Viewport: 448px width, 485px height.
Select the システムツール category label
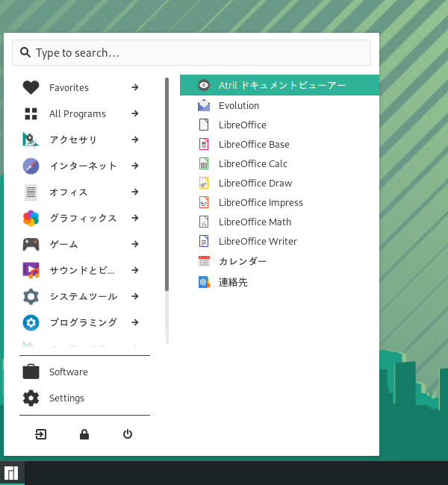tap(84, 297)
